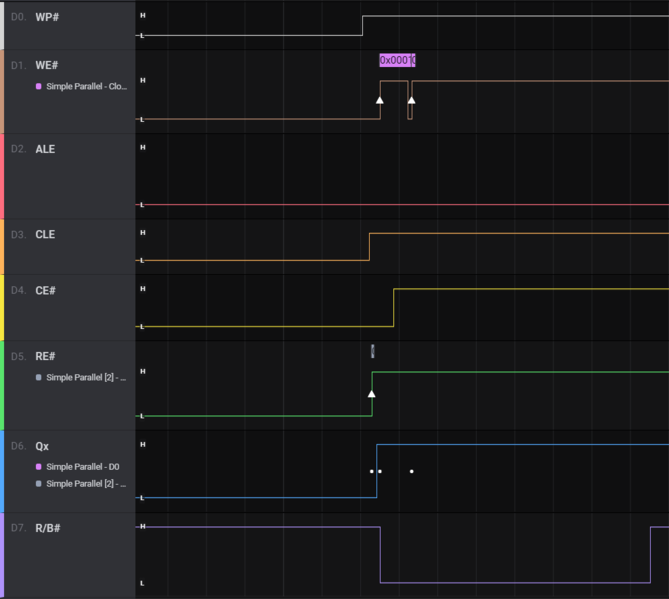Select the R/B# channel label
669x599 pixels.
coord(47,527)
